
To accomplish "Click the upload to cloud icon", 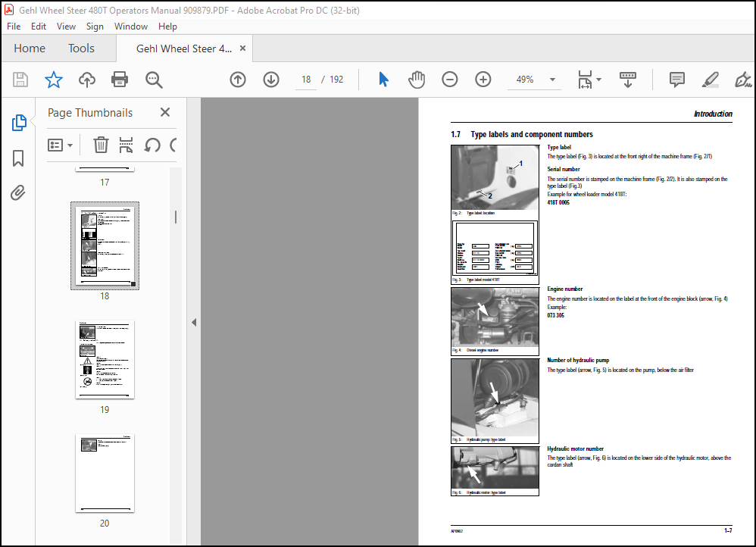I will 87,80.
